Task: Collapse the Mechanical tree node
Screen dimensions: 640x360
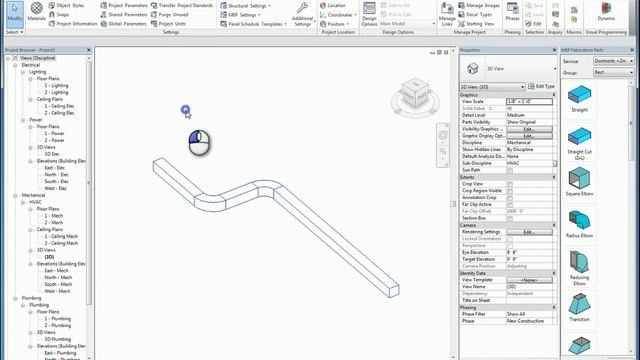Action: [16, 195]
